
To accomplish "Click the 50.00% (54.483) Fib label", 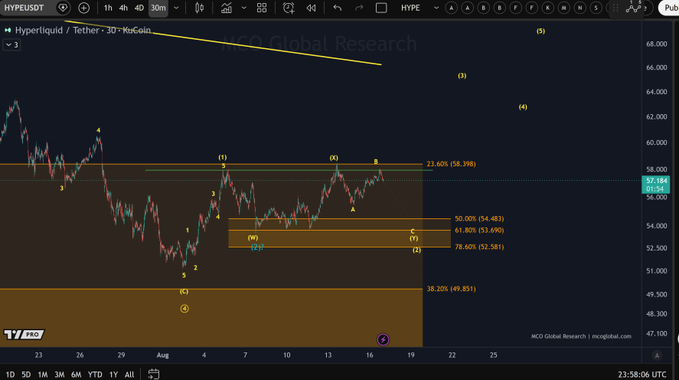I will click(x=479, y=219).
